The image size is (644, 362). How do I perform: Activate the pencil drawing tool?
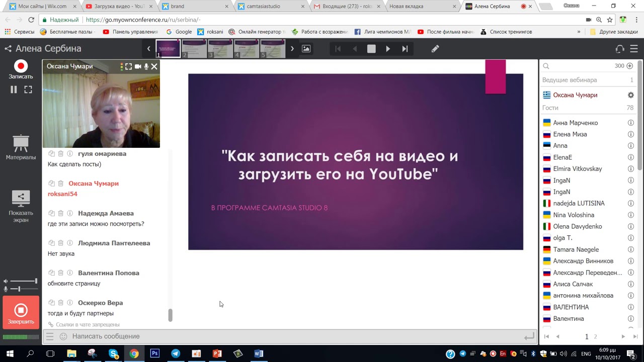click(x=435, y=49)
